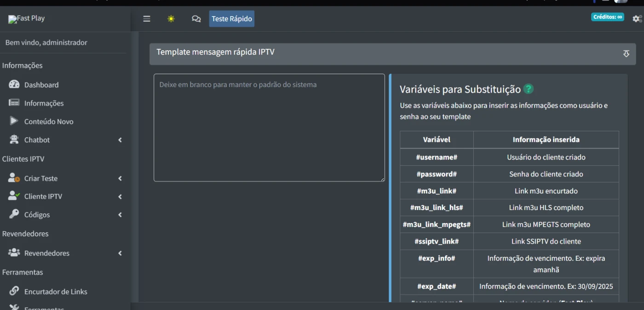Viewport: 644px width, 310px height.
Task: Click the Conteúdo Novo play icon
Action: (x=14, y=121)
